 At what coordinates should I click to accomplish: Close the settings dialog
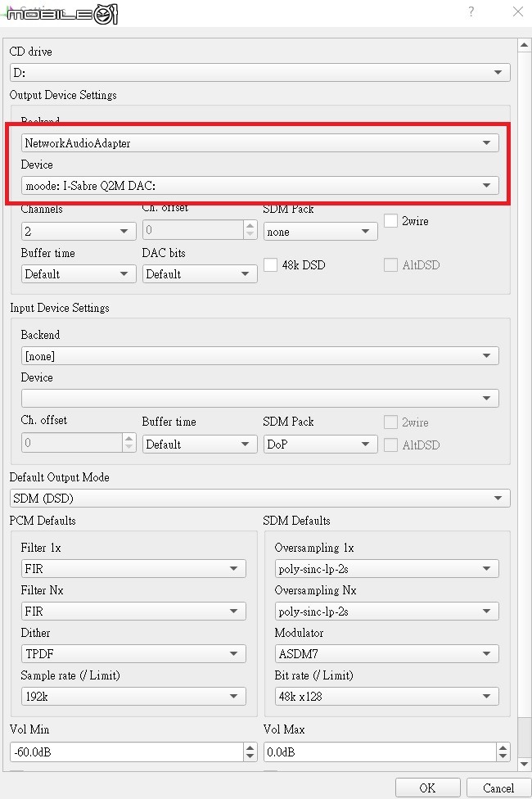[x=518, y=11]
